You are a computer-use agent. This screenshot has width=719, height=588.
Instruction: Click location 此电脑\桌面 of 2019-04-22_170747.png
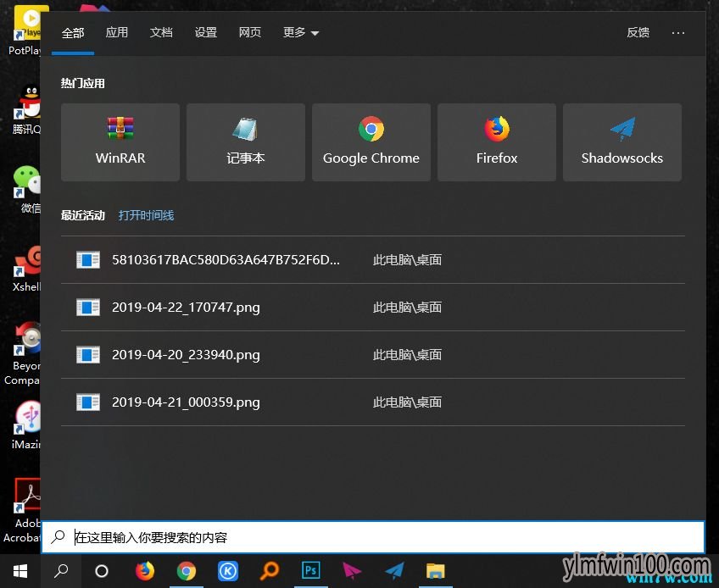(x=407, y=307)
